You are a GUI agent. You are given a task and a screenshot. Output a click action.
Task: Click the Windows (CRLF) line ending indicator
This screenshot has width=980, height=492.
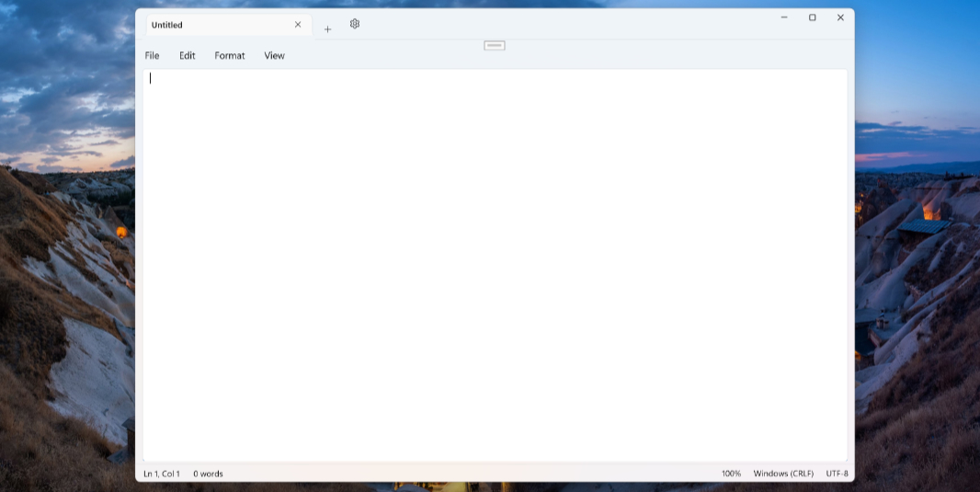coord(784,474)
